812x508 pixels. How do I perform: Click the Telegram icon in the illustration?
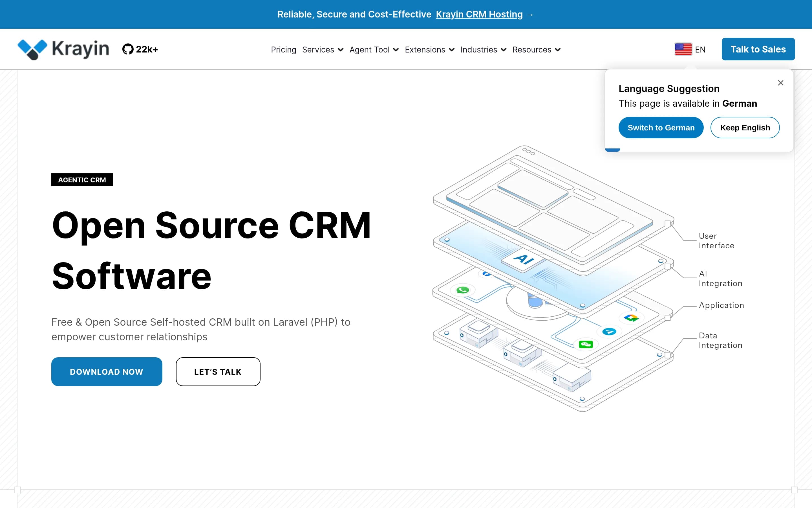pyautogui.click(x=609, y=332)
